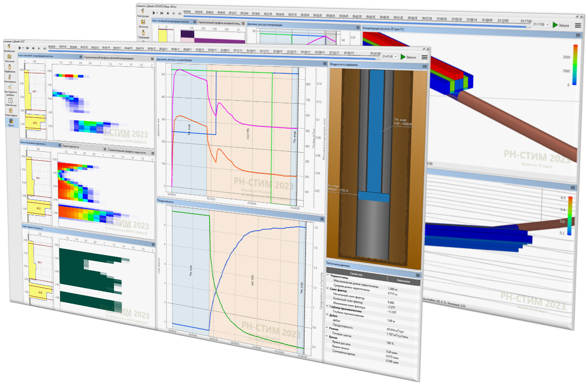Open menu of Горизонтальный профиль молярной panel
This screenshot has width=588, height=386.
coord(243,23)
